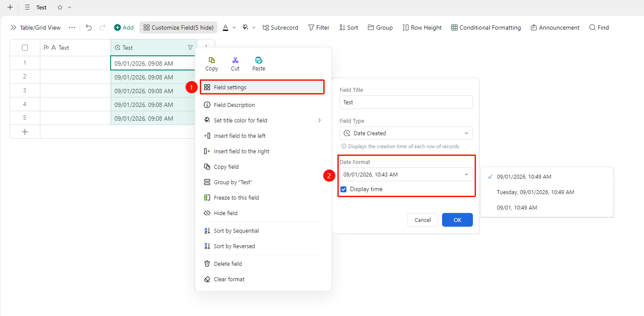Click the fill color bucket icon
The image size is (644, 316).
coord(245,27)
